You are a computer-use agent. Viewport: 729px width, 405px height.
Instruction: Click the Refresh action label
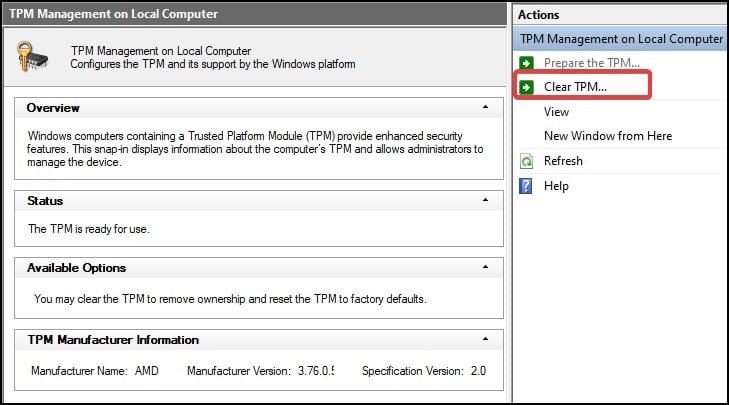pyautogui.click(x=563, y=161)
